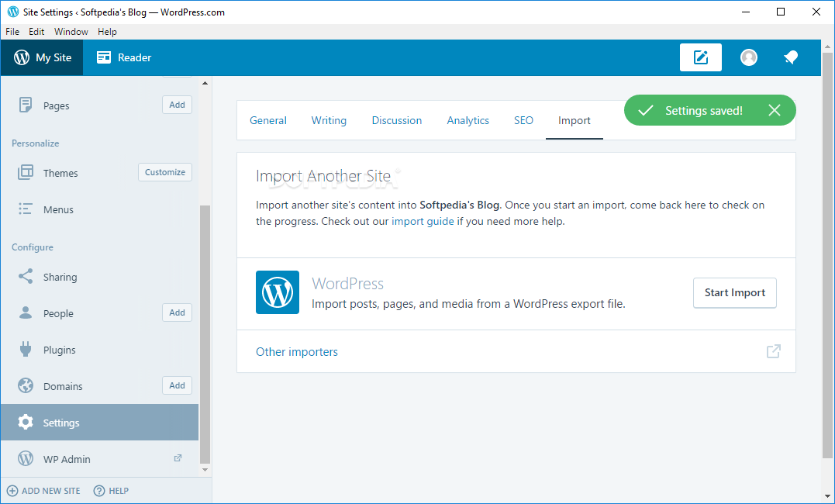Switch to the SEO settings tab

point(523,120)
